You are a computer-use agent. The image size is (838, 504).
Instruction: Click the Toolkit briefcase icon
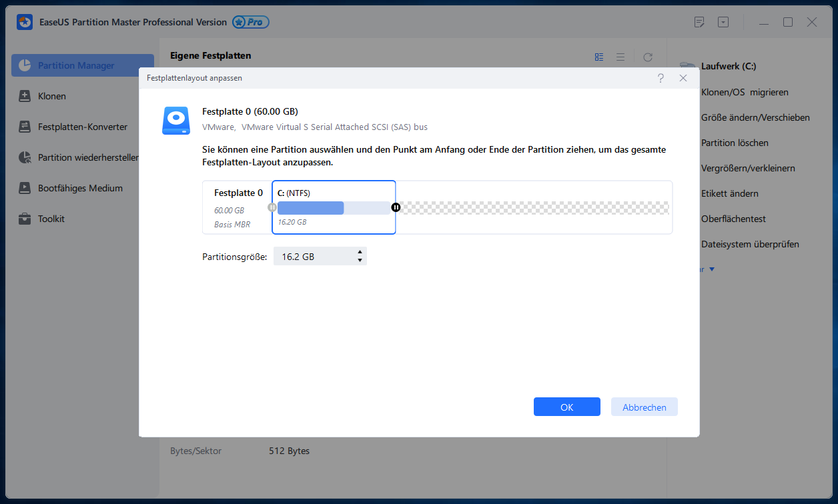(x=25, y=219)
